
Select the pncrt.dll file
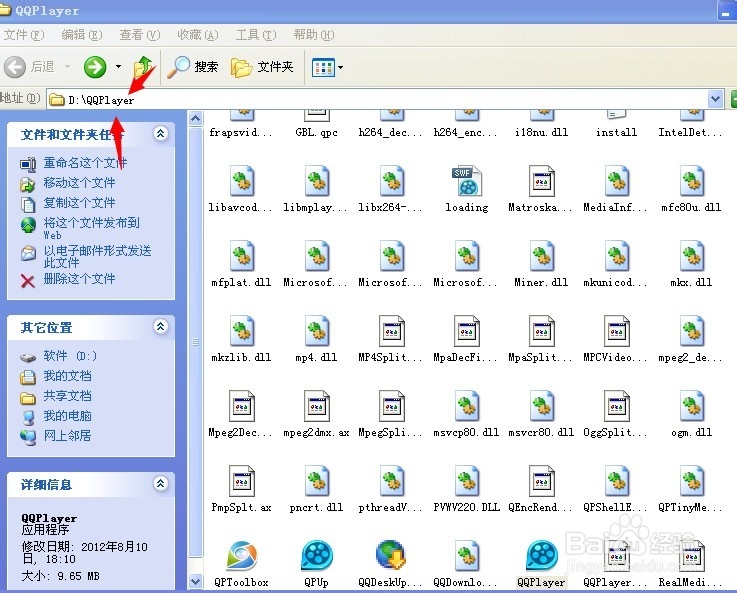pos(316,490)
